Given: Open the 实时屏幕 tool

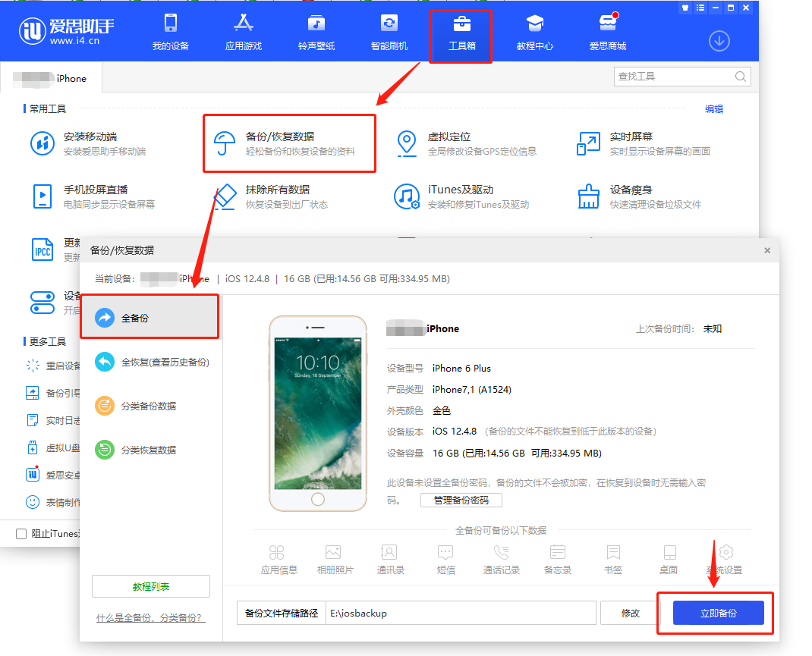Looking at the screenshot, I should (644, 143).
